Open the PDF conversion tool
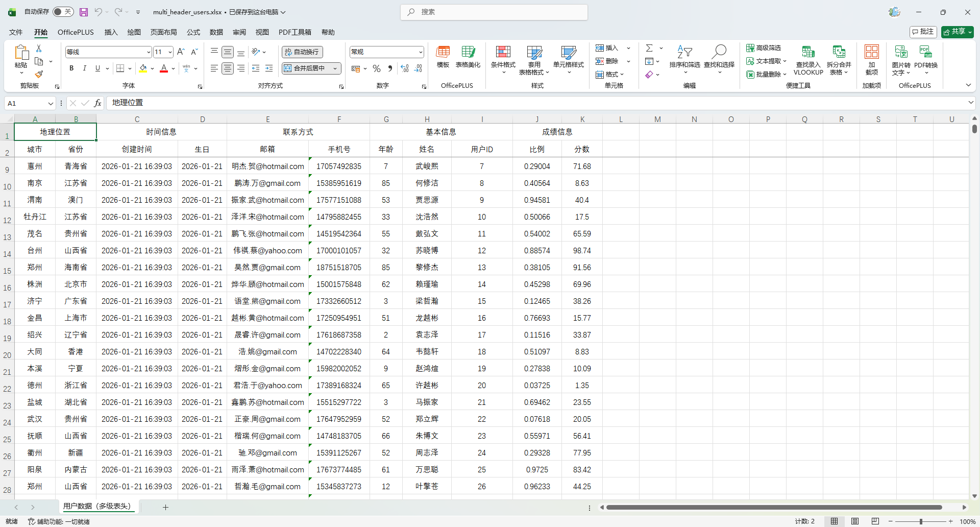The height and width of the screenshot is (527, 980). point(925,52)
